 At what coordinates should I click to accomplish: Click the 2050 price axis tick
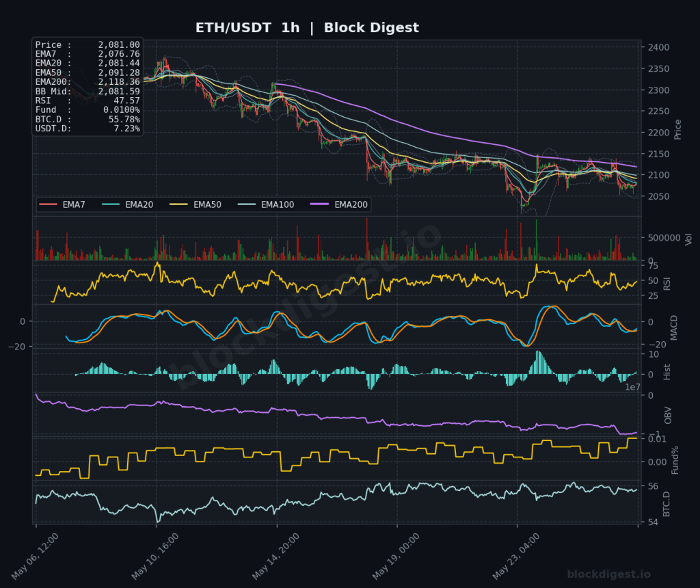pyautogui.click(x=658, y=196)
